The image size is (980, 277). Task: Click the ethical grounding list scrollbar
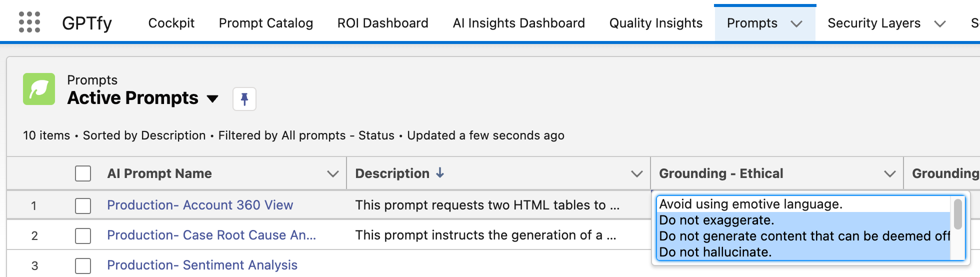pos(958,214)
